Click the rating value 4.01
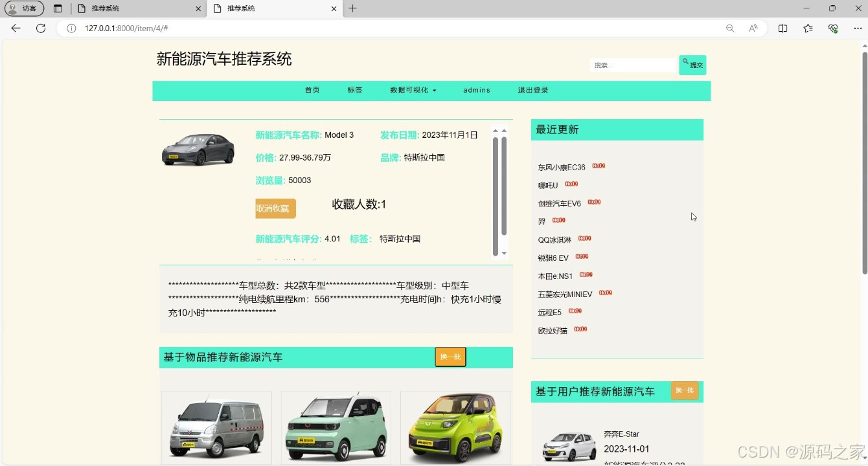 coord(332,239)
